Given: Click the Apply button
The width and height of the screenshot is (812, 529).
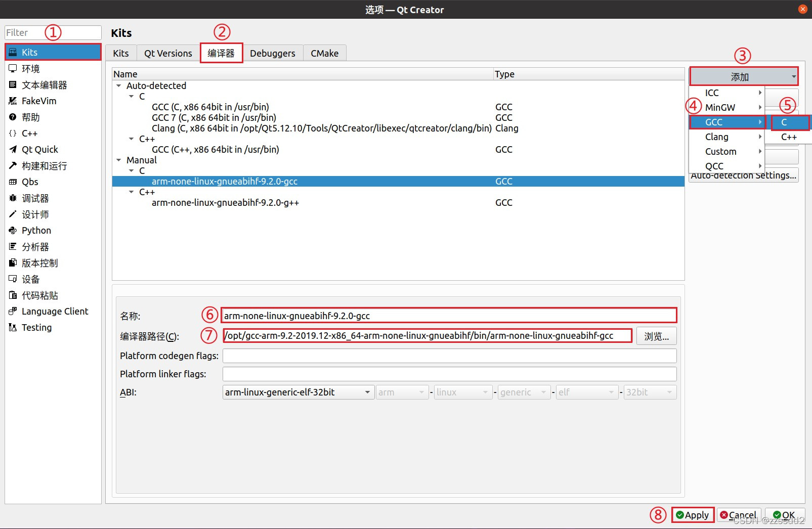Looking at the screenshot, I should click(693, 515).
